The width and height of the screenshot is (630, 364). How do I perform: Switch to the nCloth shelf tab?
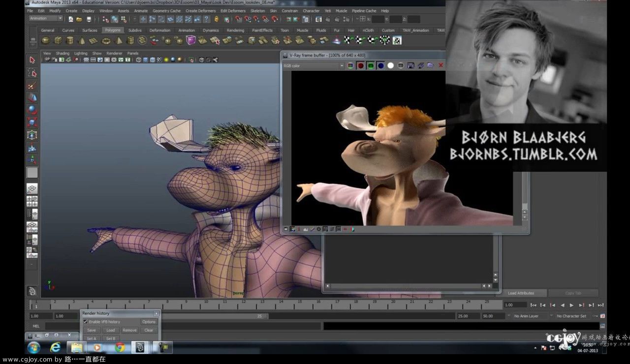tap(368, 30)
